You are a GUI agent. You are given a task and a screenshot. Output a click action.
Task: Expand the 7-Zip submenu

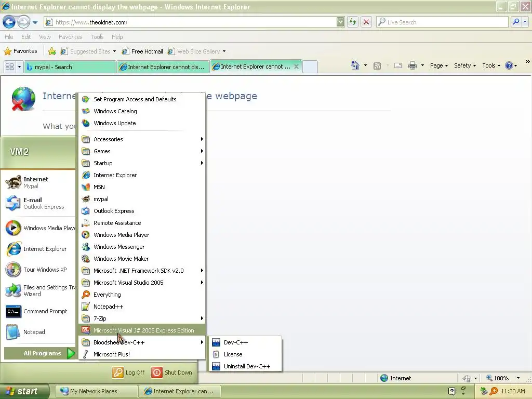(142, 318)
